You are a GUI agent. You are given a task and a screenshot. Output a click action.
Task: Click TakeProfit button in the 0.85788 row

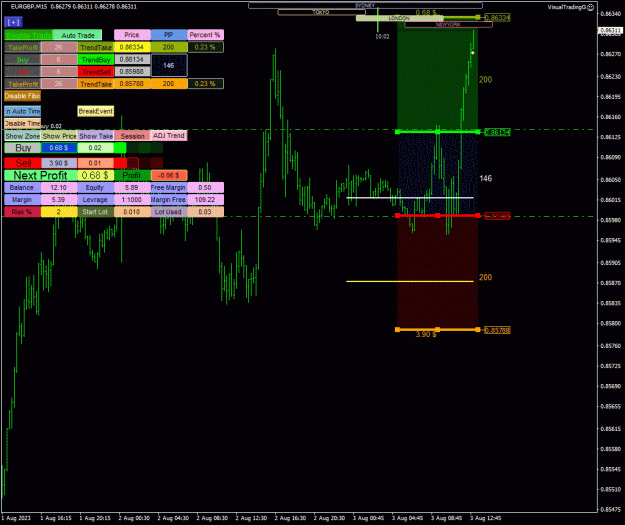coord(22,84)
